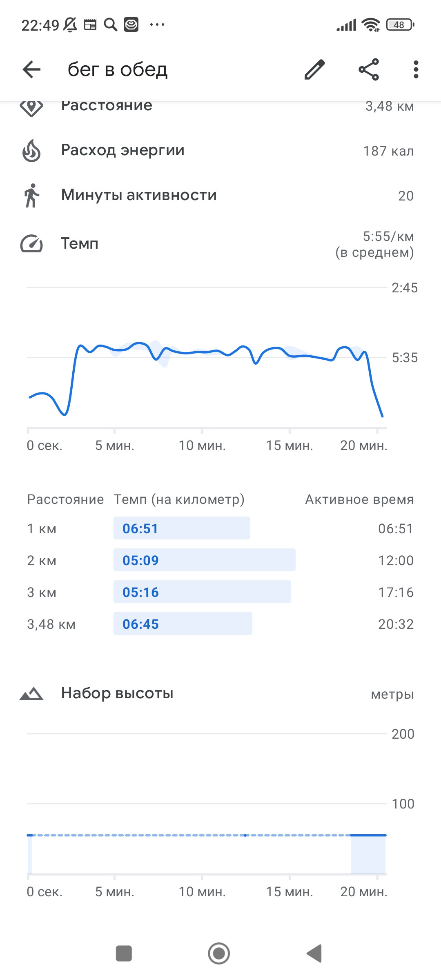Select the 05:09 pace bar
Screen dimensions: 441x980
click(204, 560)
